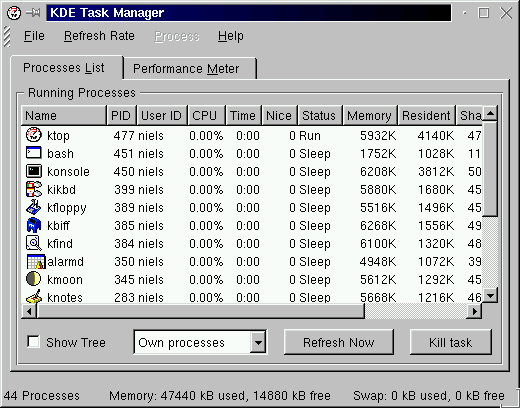
Task: Sort by the PID column header
Action: tap(122, 115)
